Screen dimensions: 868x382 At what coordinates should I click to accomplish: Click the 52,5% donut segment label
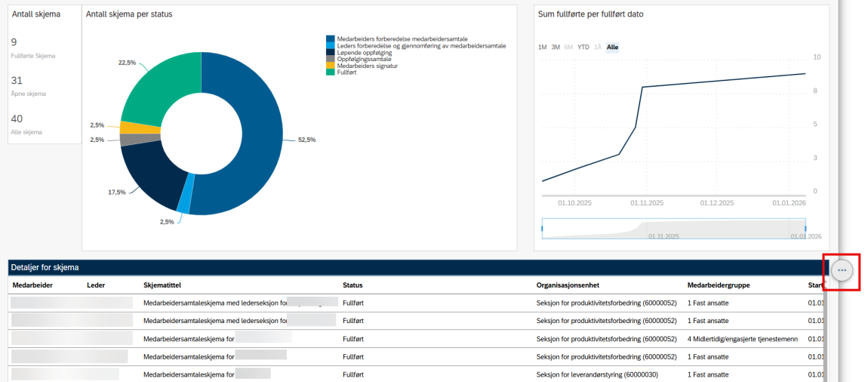coord(306,140)
